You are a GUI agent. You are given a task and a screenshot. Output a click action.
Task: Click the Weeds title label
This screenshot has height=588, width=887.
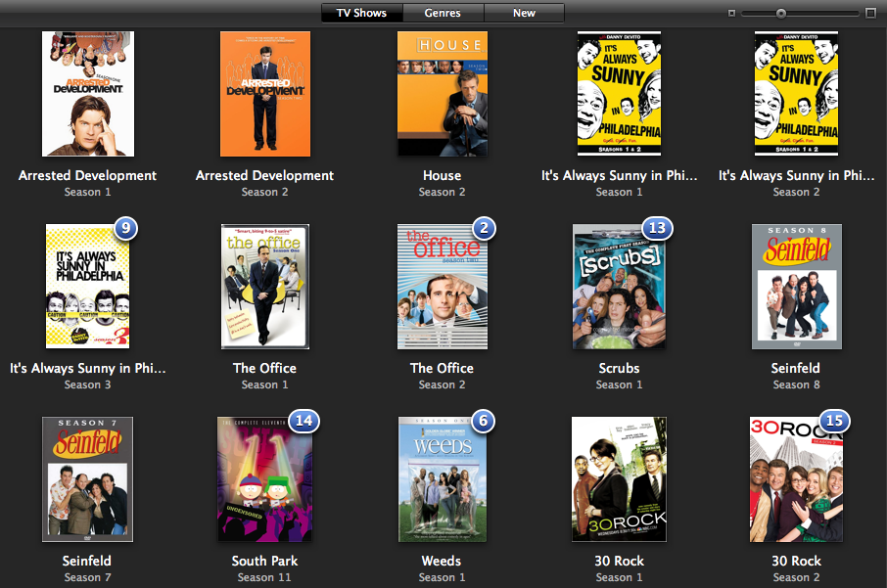click(x=442, y=561)
